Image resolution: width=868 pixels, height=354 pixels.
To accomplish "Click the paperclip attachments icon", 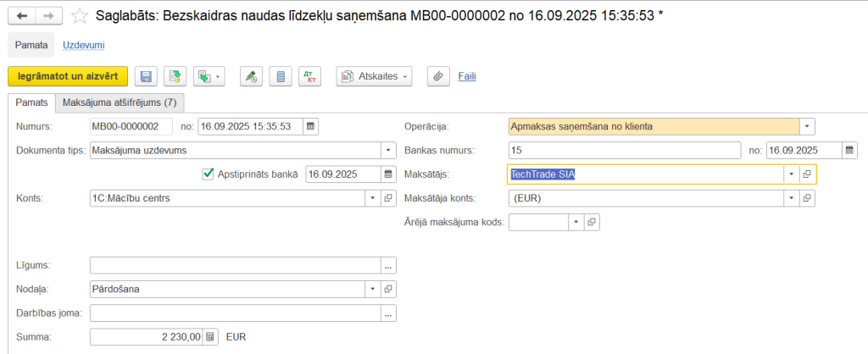I will point(438,76).
